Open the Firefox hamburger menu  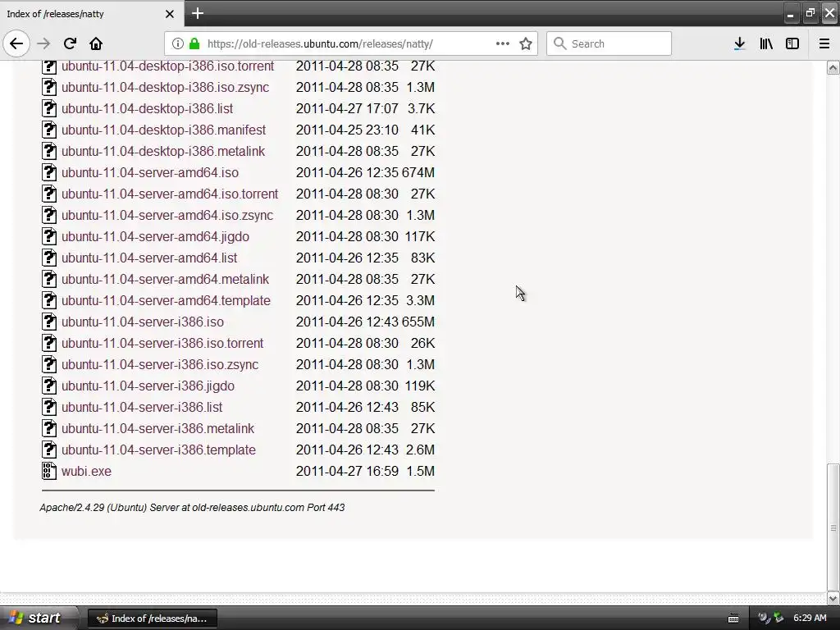click(x=824, y=43)
